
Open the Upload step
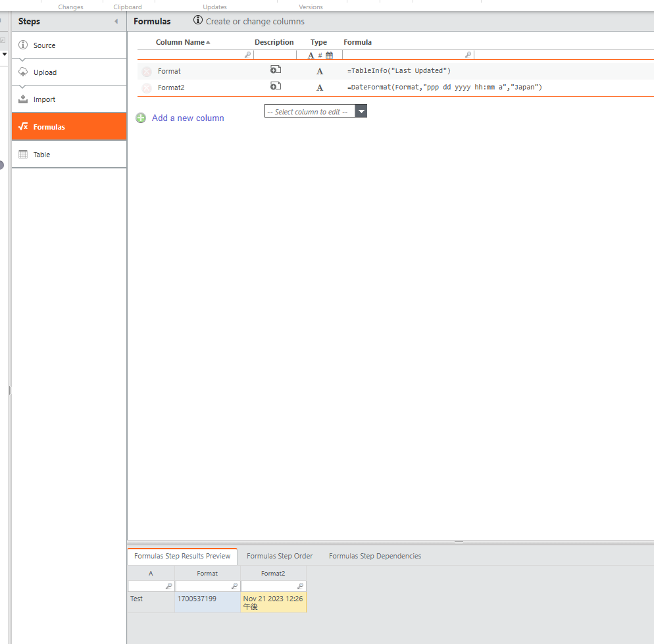[x=69, y=72]
